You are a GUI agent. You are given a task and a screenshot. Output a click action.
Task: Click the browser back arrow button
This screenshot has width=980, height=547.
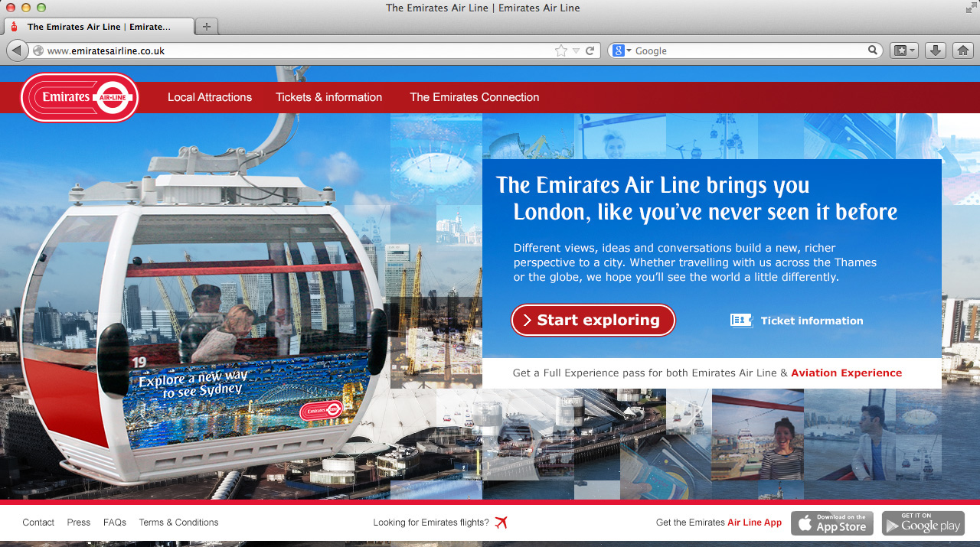[17, 50]
